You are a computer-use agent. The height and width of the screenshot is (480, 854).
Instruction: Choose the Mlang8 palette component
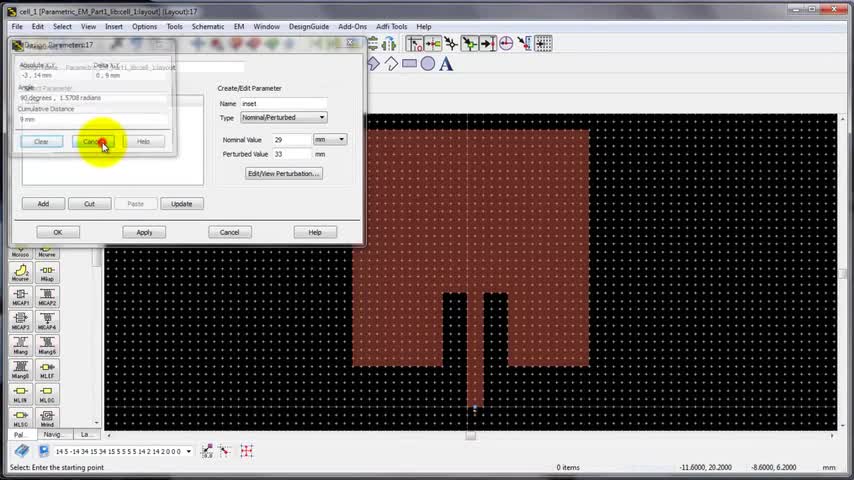click(x=21, y=370)
